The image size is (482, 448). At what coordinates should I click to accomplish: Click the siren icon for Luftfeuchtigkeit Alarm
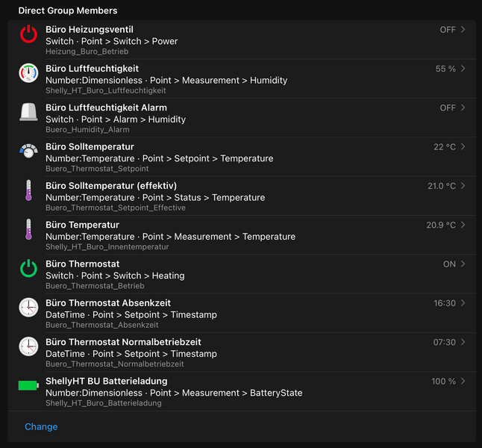tap(28, 112)
